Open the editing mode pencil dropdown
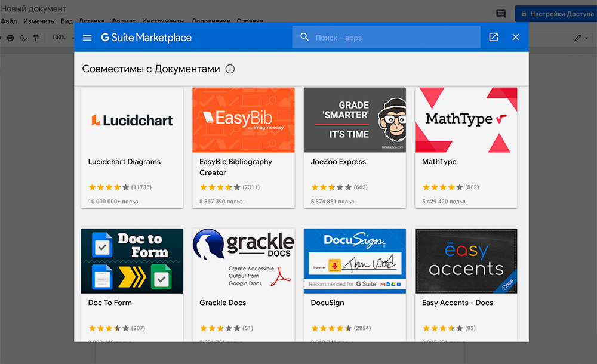Screen dimensions: 597x364 581,38
